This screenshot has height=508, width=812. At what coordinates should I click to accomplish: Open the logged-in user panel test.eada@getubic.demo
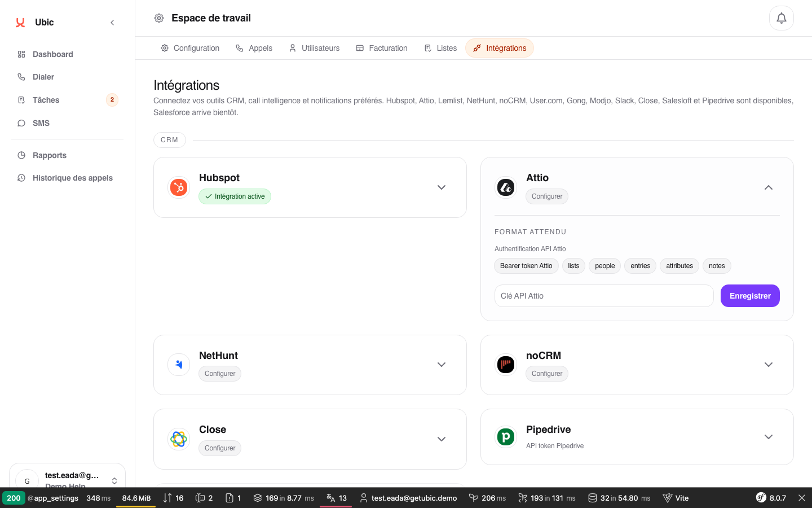[408, 498]
